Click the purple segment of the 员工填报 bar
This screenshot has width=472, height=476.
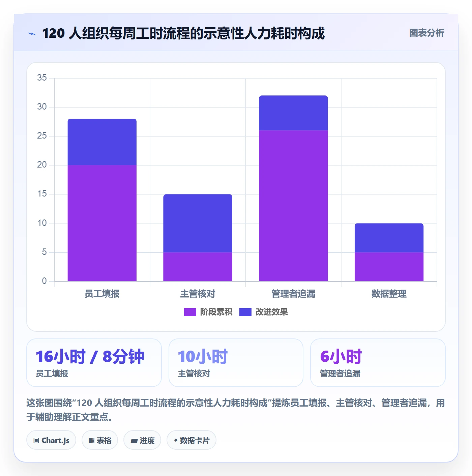click(x=102, y=223)
